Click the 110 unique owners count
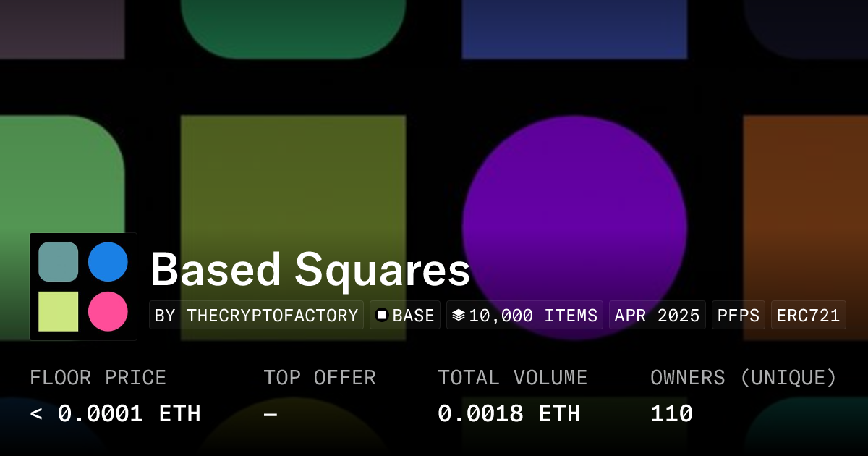868x456 pixels. [x=671, y=413]
